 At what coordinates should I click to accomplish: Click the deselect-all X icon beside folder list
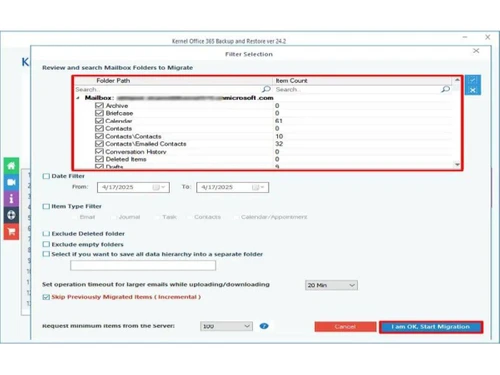pos(473,90)
